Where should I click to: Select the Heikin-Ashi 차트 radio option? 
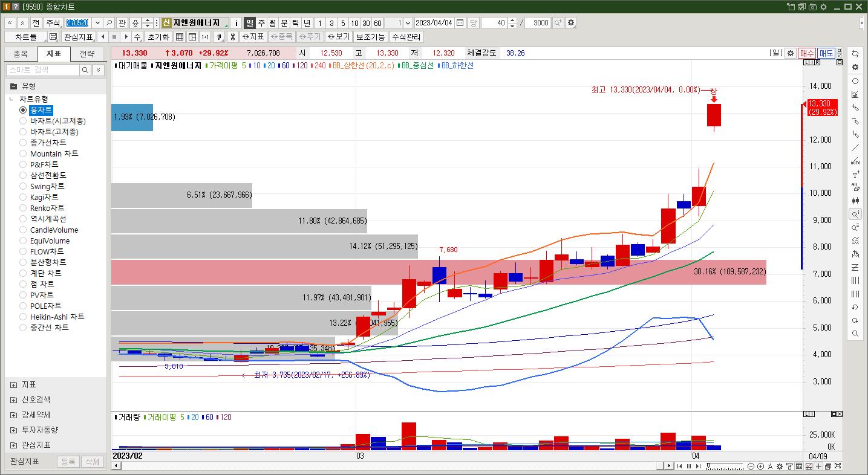point(24,317)
